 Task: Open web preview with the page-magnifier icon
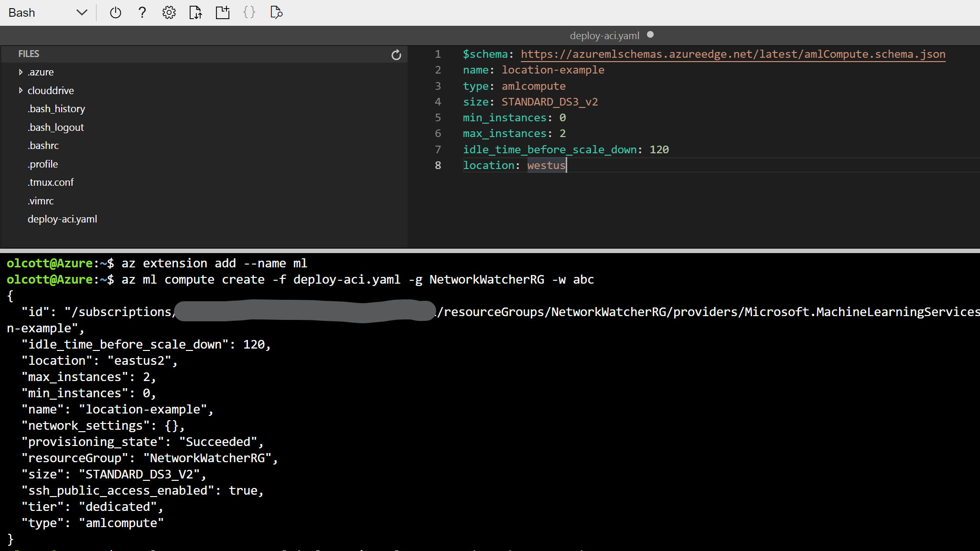point(276,12)
